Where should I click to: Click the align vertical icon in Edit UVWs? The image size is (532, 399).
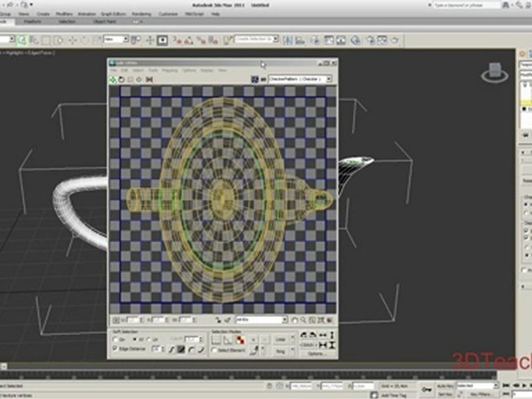[x=332, y=335]
